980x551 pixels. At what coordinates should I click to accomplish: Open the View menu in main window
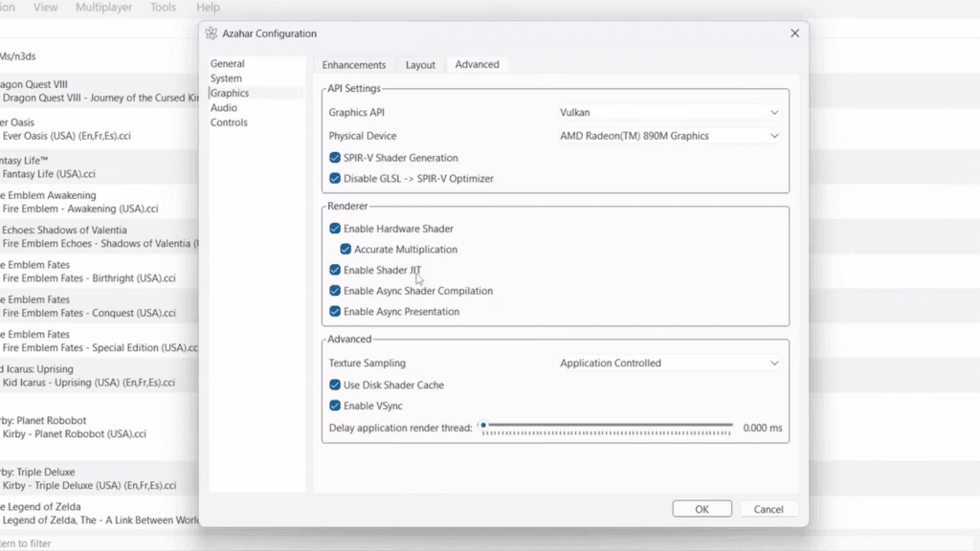click(x=45, y=8)
